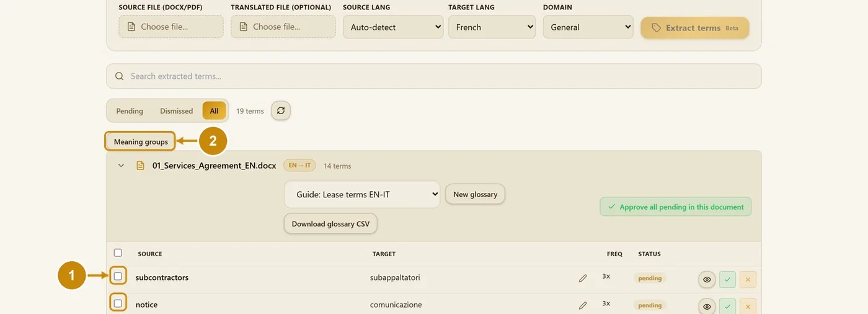Open Meaning groups
This screenshot has height=314, width=868.
(141, 141)
